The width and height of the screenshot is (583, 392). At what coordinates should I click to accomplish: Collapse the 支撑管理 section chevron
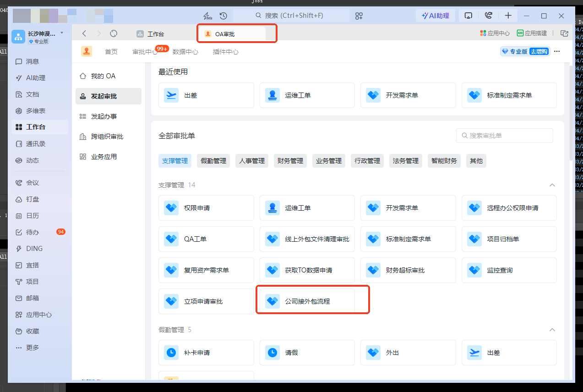(552, 185)
